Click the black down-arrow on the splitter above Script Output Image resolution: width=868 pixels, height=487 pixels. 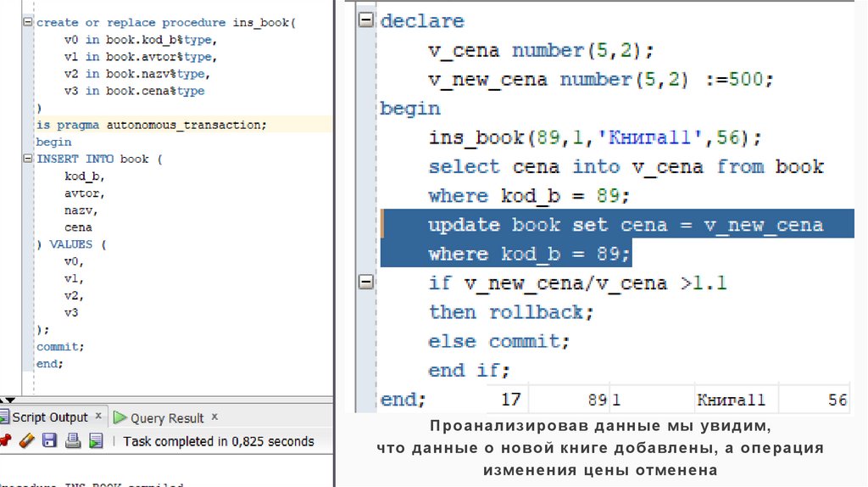click(x=9, y=400)
